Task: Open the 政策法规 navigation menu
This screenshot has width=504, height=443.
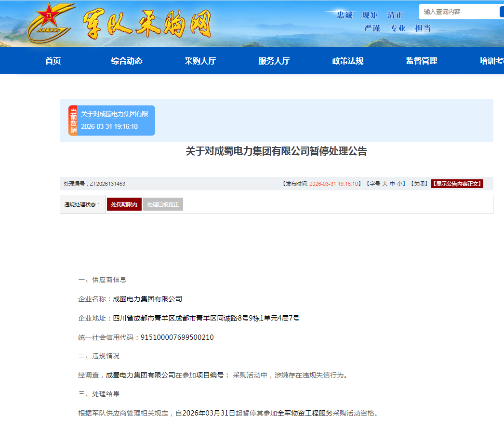Action: click(x=346, y=61)
